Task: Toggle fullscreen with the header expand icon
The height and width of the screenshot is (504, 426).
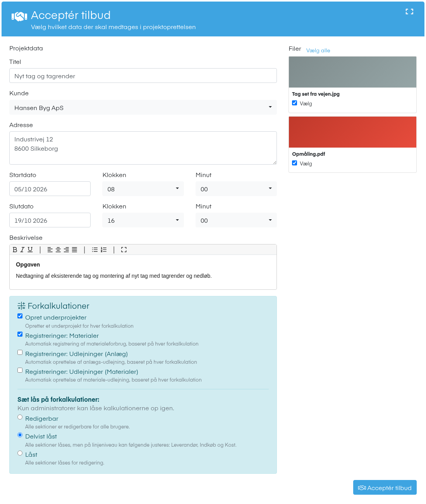Action: click(x=409, y=12)
